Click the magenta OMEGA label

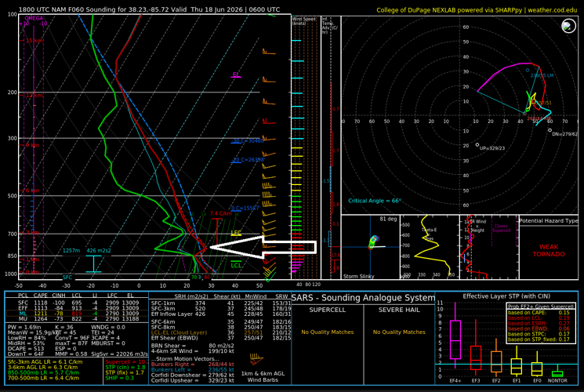(34, 18)
